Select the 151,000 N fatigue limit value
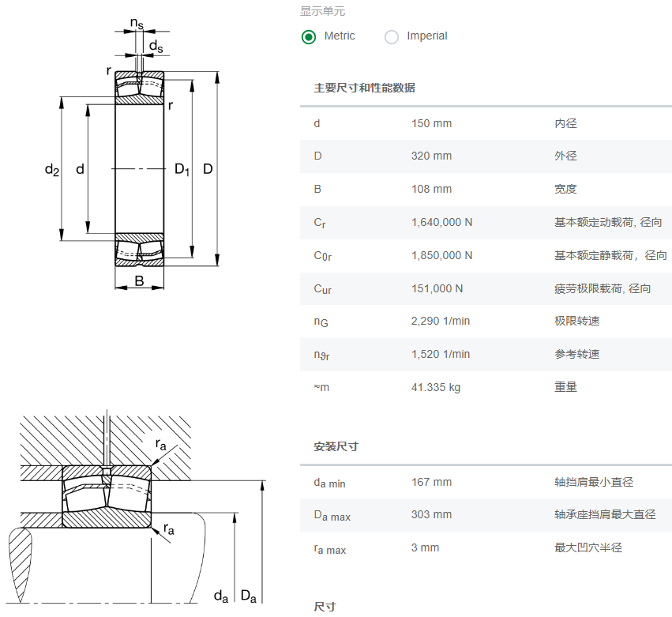 pyautogui.click(x=437, y=288)
